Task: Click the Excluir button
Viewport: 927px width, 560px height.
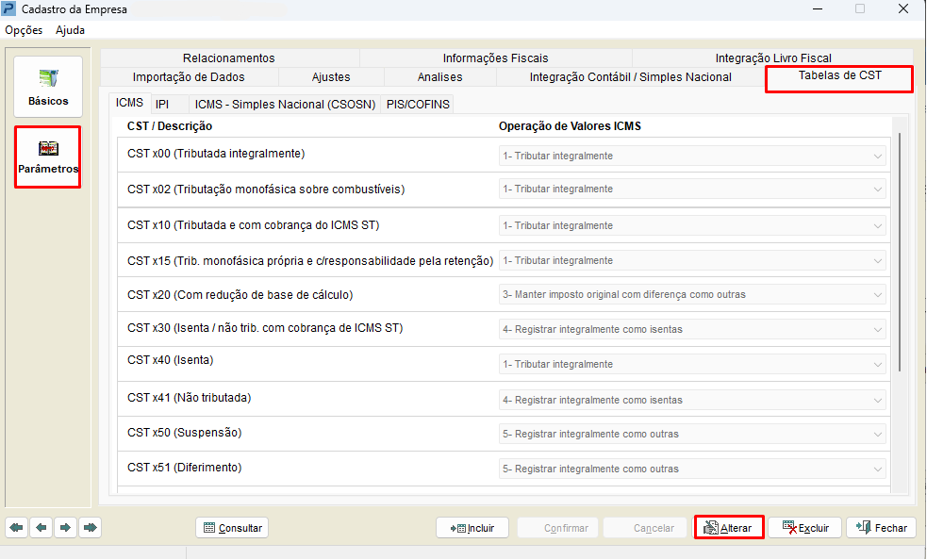Action: 804,528
